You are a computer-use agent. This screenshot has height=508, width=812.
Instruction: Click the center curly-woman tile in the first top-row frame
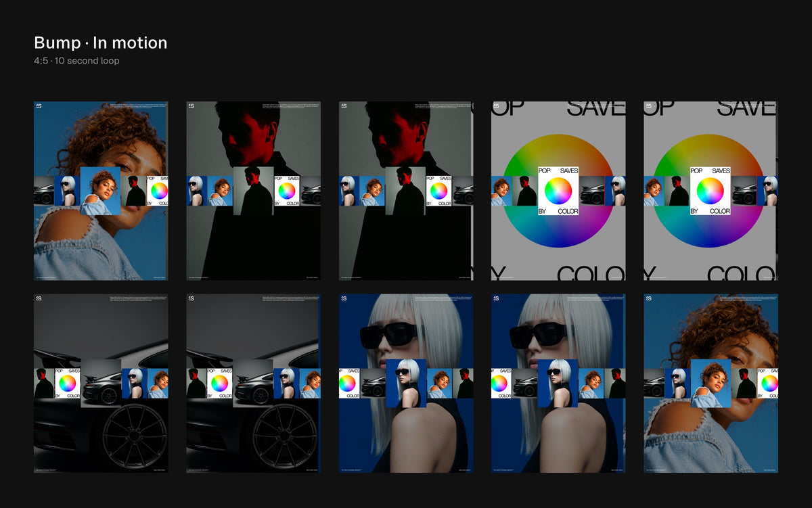(x=100, y=191)
